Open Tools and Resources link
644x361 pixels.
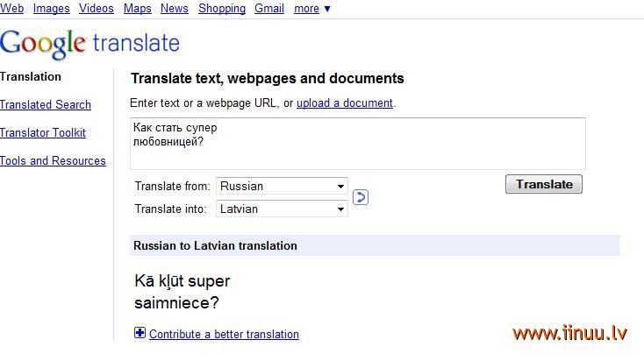coord(53,160)
